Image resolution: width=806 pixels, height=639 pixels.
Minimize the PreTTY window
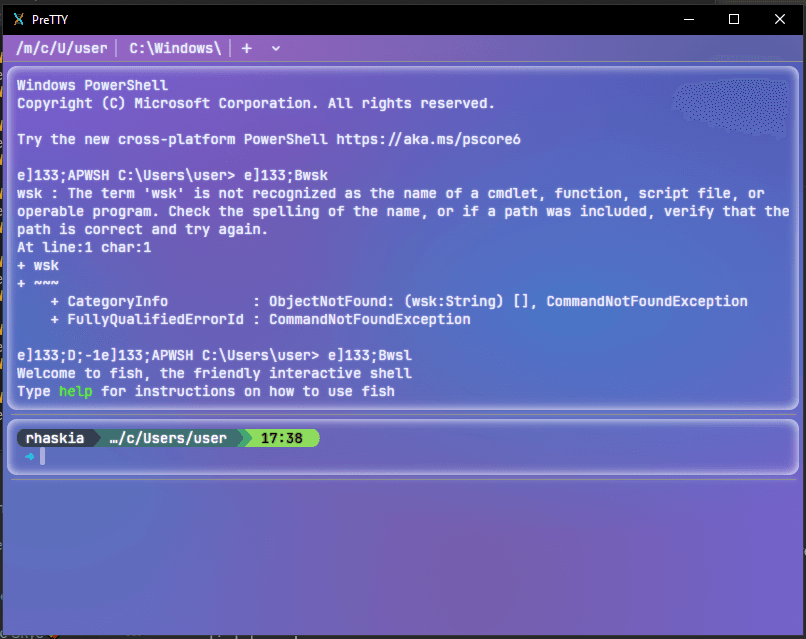click(x=687, y=18)
